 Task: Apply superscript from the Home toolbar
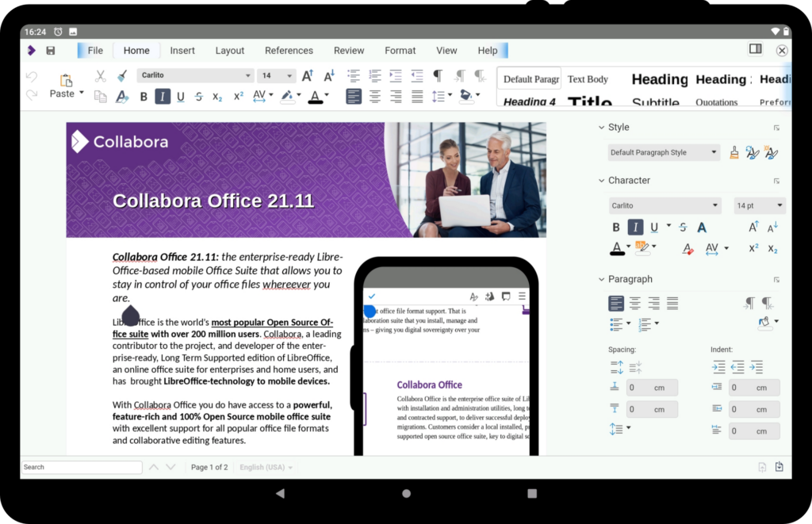[238, 97]
